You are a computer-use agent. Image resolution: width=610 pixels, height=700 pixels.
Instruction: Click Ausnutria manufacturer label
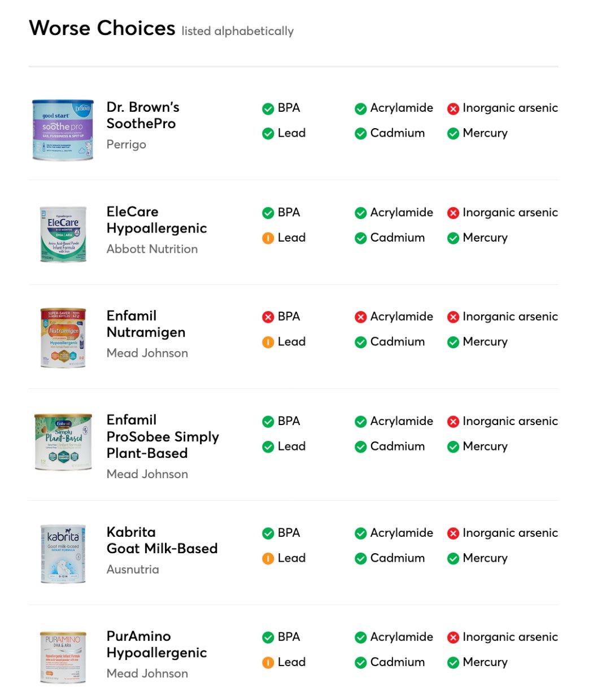coord(133,570)
